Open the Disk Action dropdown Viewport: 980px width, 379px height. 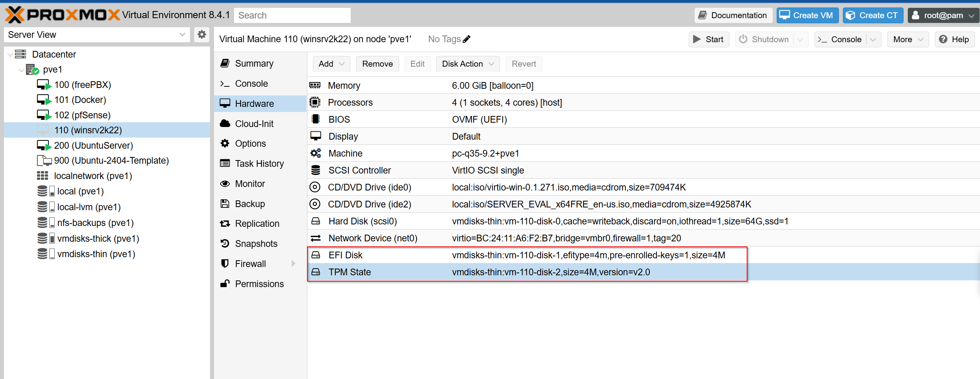tap(468, 64)
